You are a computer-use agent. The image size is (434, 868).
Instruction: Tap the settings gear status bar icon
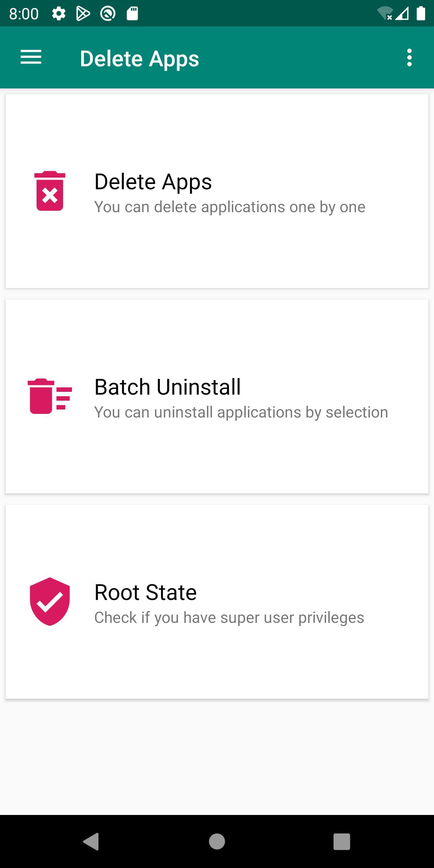[x=59, y=14]
